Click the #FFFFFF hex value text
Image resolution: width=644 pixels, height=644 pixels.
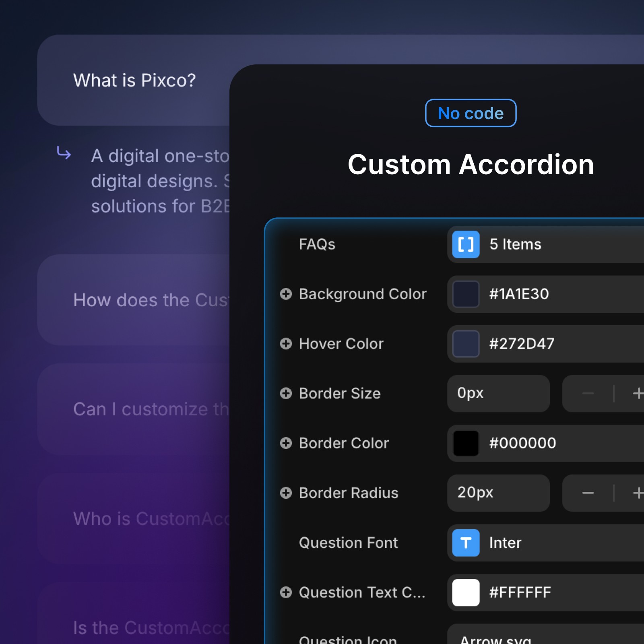pos(520,592)
